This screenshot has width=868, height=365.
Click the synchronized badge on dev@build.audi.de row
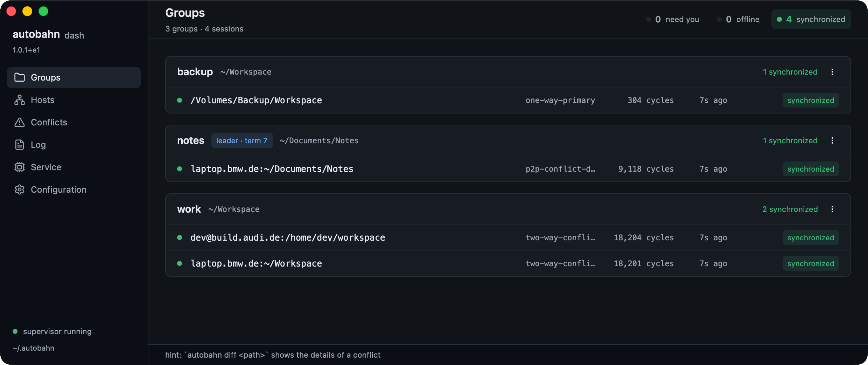[811, 237]
